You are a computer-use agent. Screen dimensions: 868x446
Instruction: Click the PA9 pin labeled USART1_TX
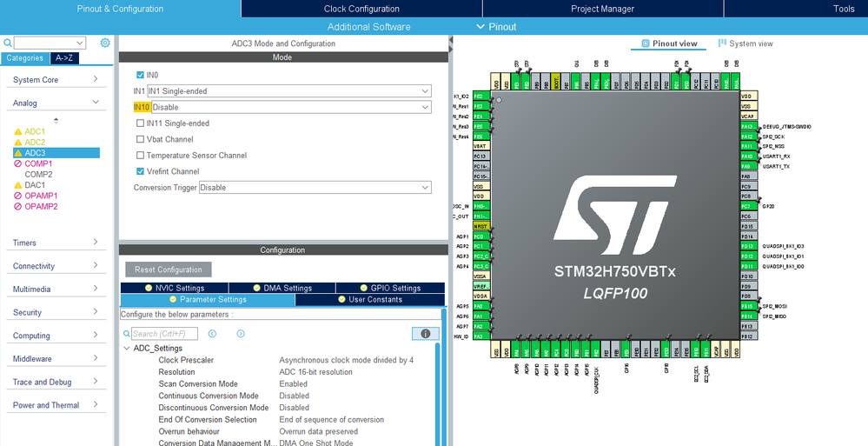tap(748, 167)
